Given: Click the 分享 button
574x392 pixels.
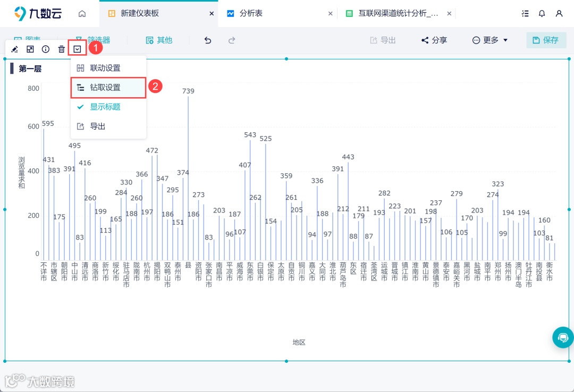Looking at the screenshot, I should point(440,40).
